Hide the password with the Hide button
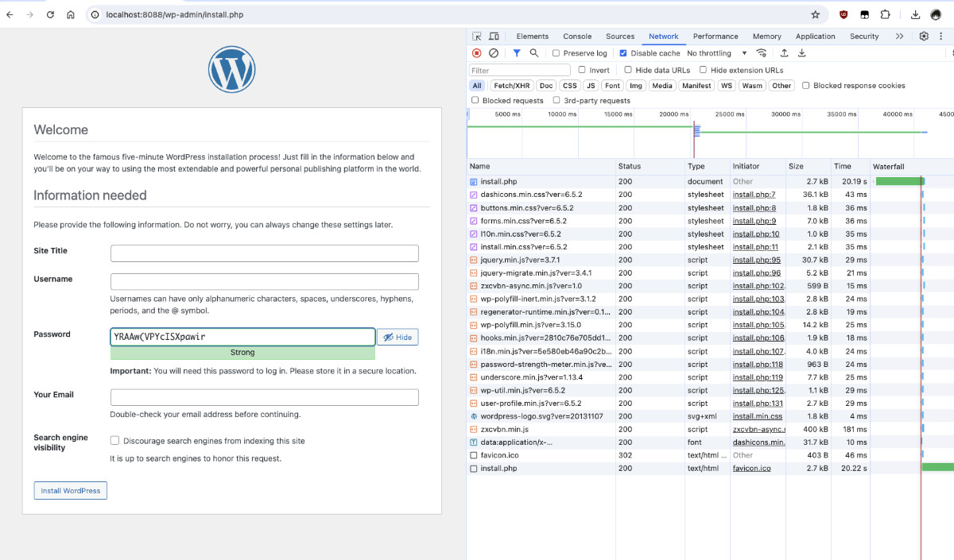This screenshot has height=560, width=954. (x=397, y=337)
